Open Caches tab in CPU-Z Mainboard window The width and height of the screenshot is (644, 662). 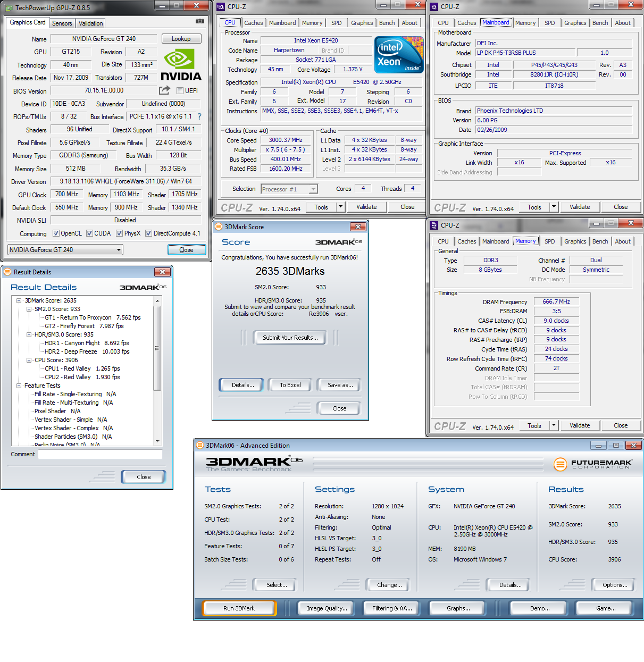(x=466, y=23)
